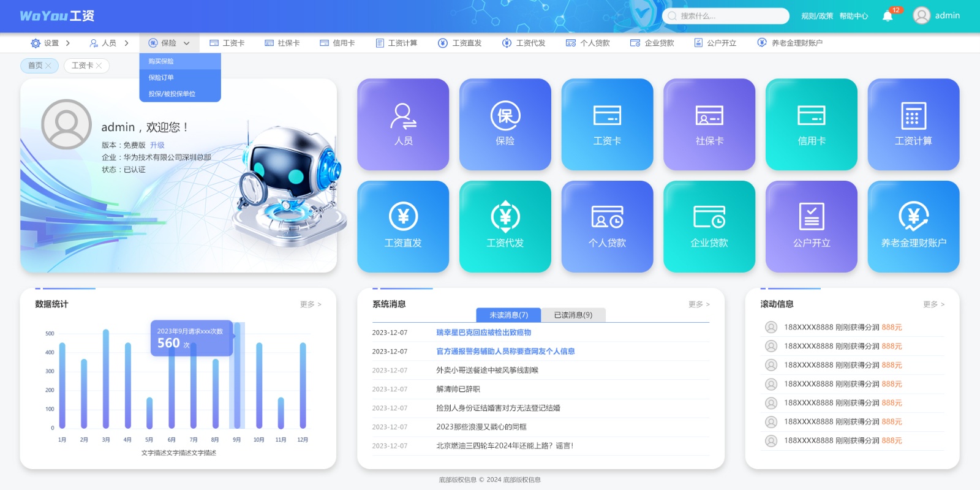This screenshot has width=980, height=490.
Task: Open the 企业贷款 tile on the dashboard
Action: [709, 227]
